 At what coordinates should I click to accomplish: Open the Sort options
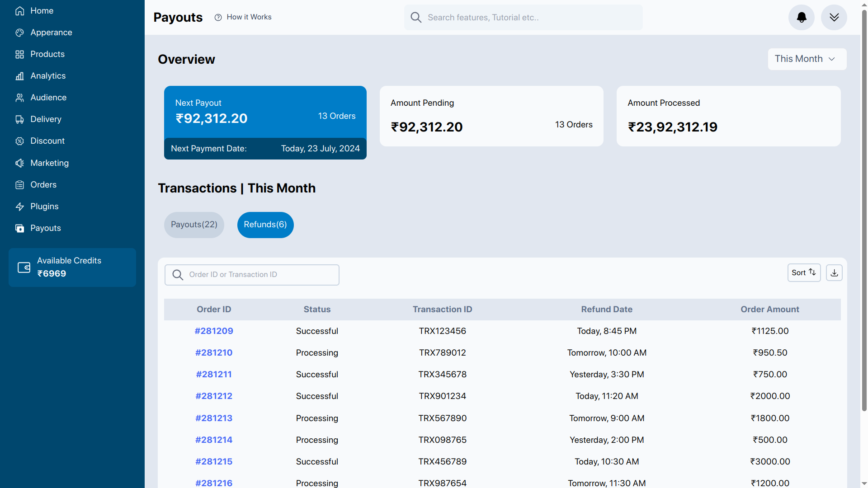coord(803,273)
